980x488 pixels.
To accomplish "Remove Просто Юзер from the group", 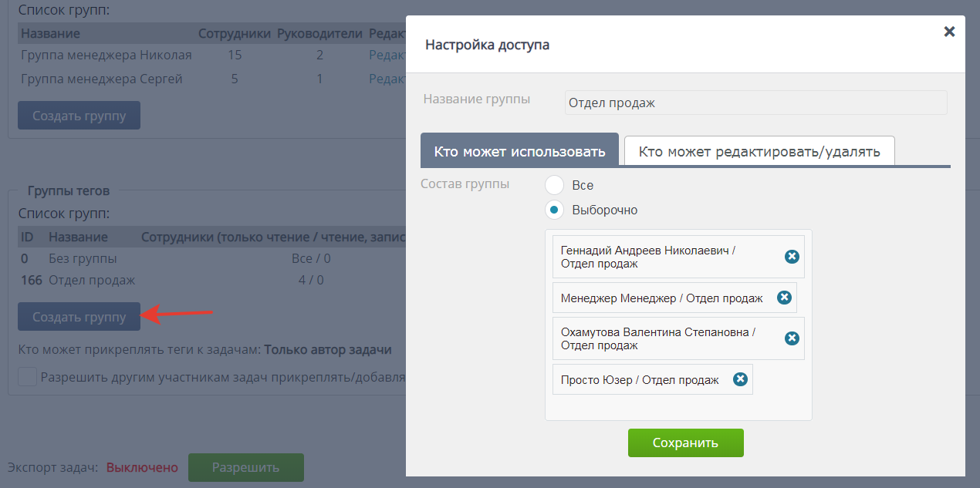I will pos(740,379).
